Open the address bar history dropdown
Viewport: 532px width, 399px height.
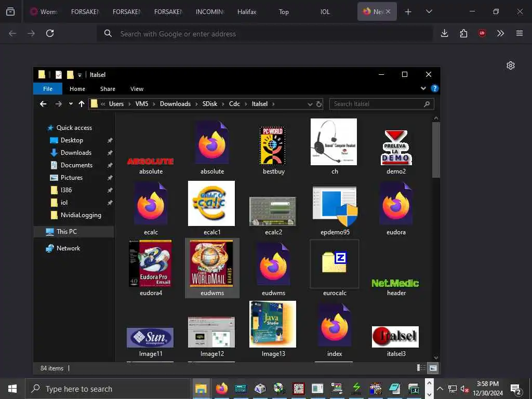(x=310, y=104)
